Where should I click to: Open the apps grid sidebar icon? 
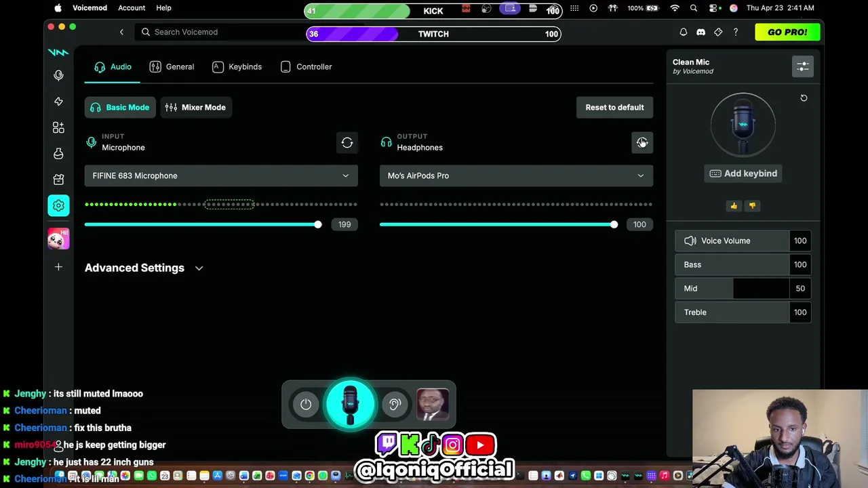pyautogui.click(x=58, y=127)
